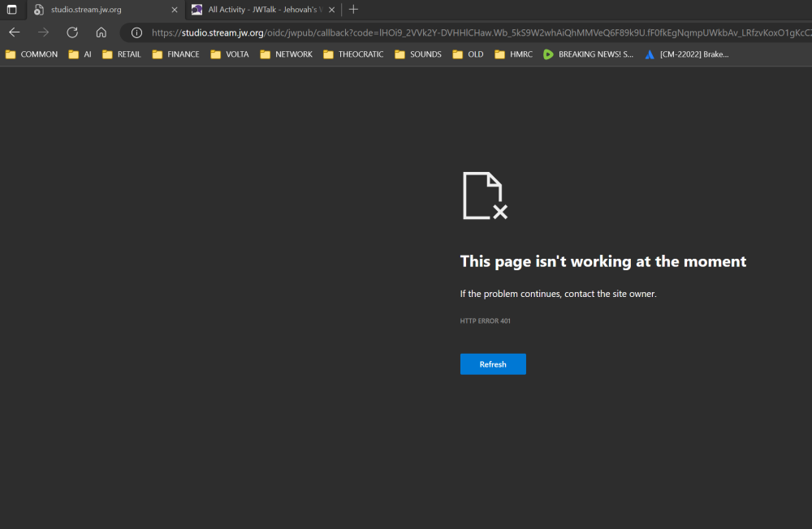Open the BREAKING NEWS bookmark

click(x=588, y=54)
